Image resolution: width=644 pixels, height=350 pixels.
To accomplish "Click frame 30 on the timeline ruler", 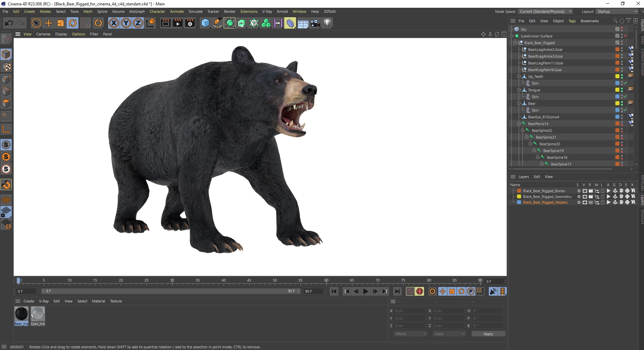I will click(172, 281).
